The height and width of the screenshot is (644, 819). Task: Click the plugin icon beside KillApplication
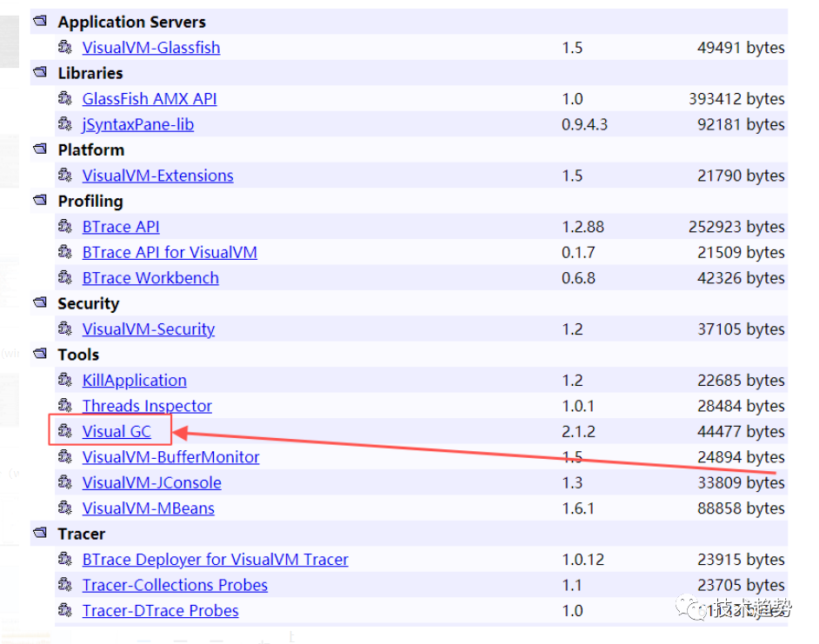65,381
